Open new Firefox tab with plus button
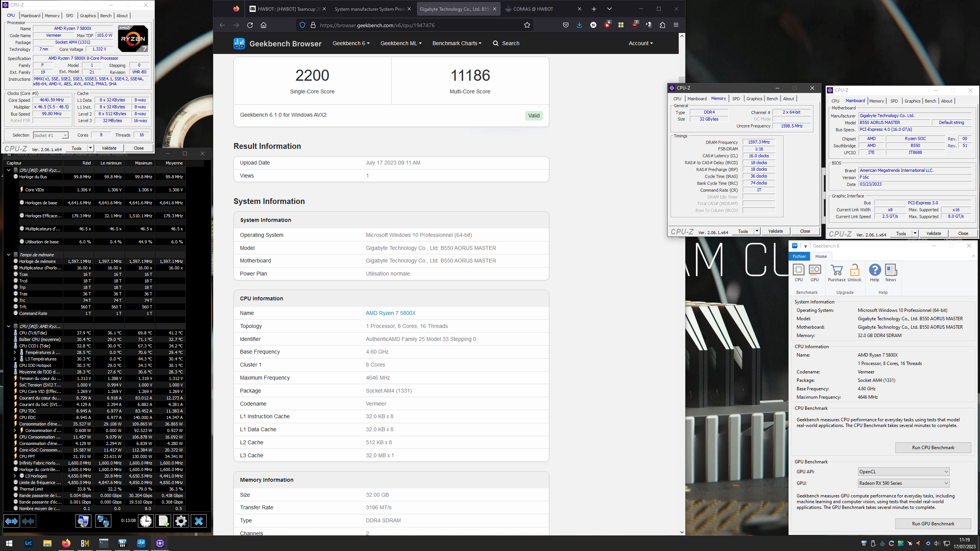This screenshot has height=551, width=980. click(594, 9)
